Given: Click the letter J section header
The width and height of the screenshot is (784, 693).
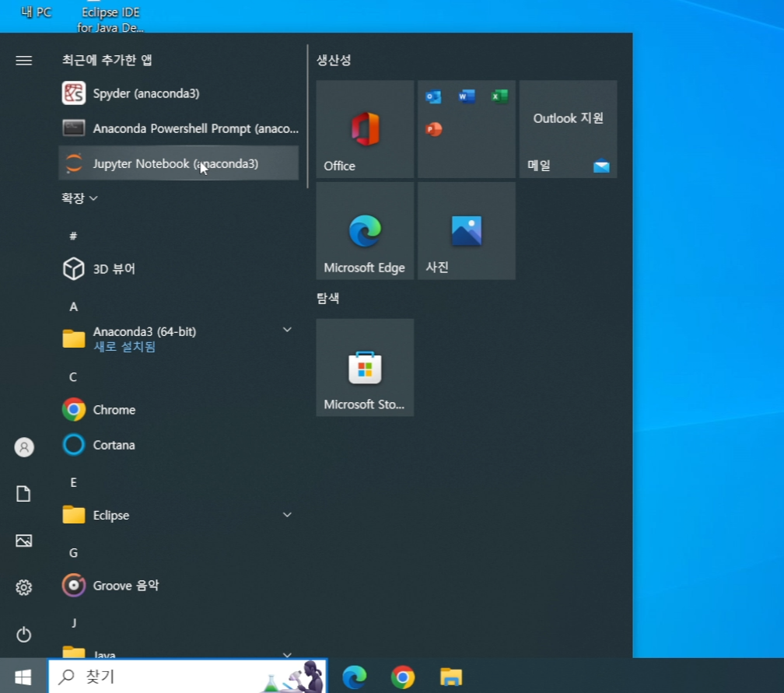Looking at the screenshot, I should [74, 622].
